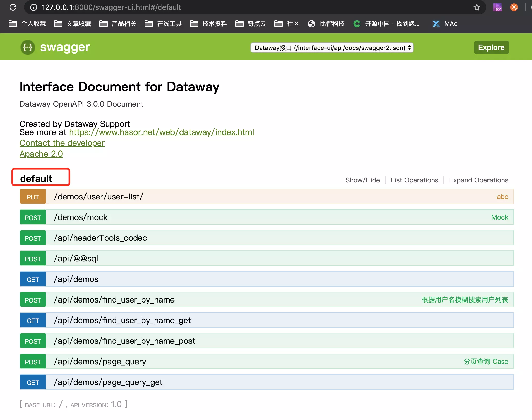The width and height of the screenshot is (532, 420).
Task: Click the Explore button
Action: (x=491, y=47)
